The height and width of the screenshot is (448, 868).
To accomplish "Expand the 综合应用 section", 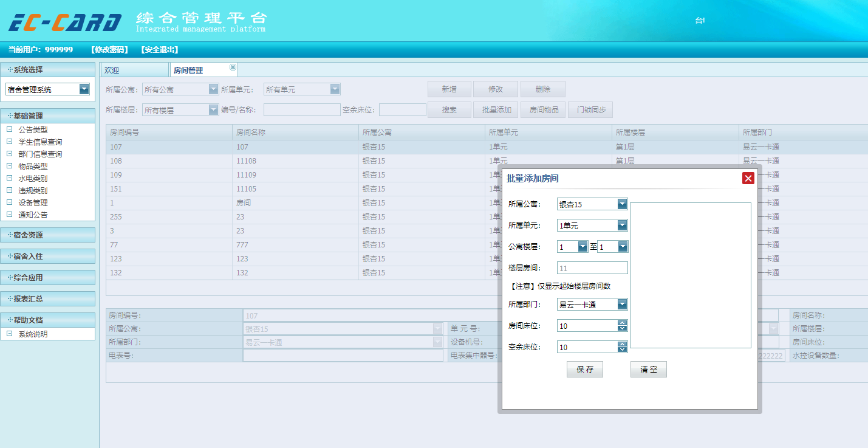I will pyautogui.click(x=47, y=277).
